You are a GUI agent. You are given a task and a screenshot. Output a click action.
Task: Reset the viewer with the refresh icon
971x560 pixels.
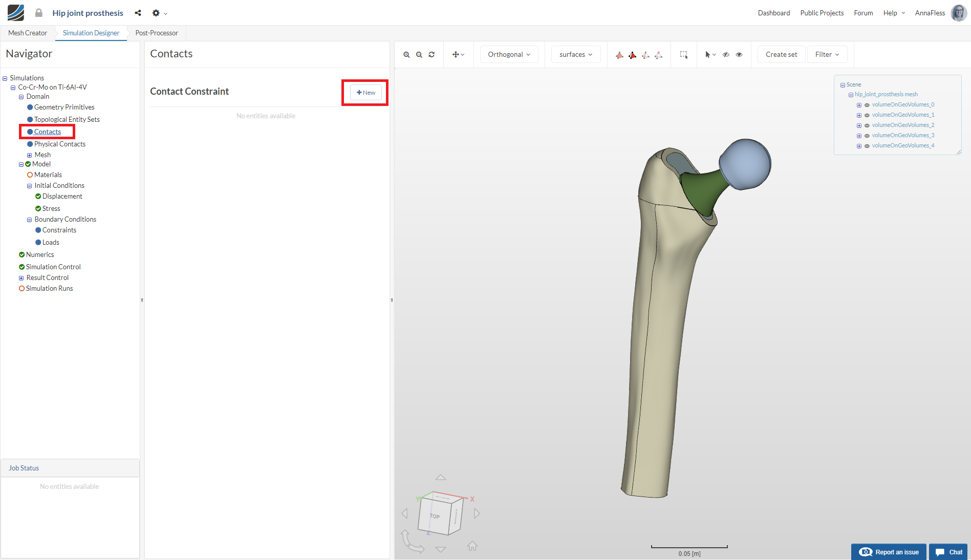(431, 55)
